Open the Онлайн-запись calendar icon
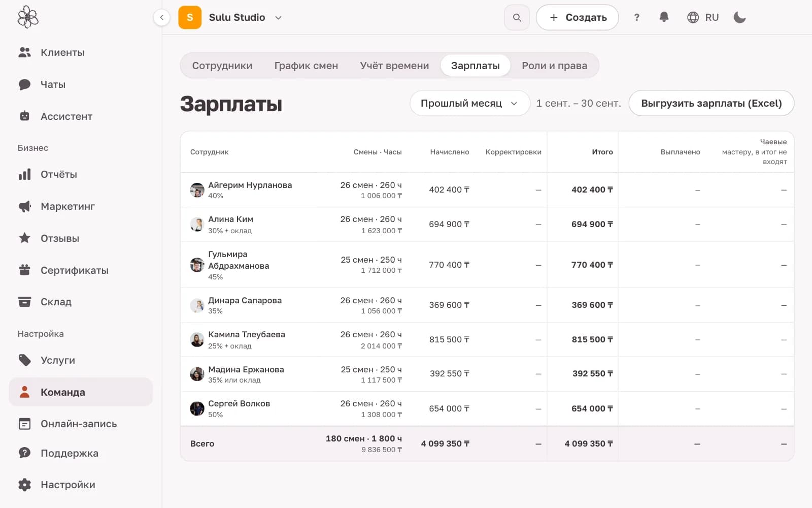 [24, 424]
